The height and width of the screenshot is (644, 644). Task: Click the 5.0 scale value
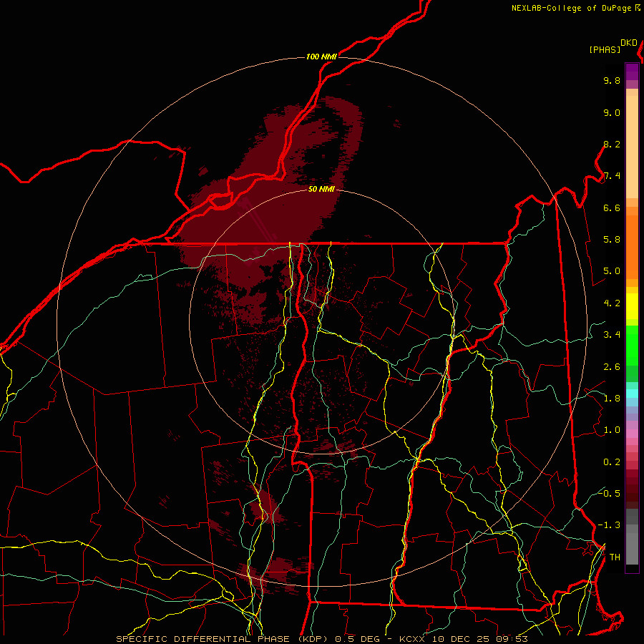coord(612,271)
